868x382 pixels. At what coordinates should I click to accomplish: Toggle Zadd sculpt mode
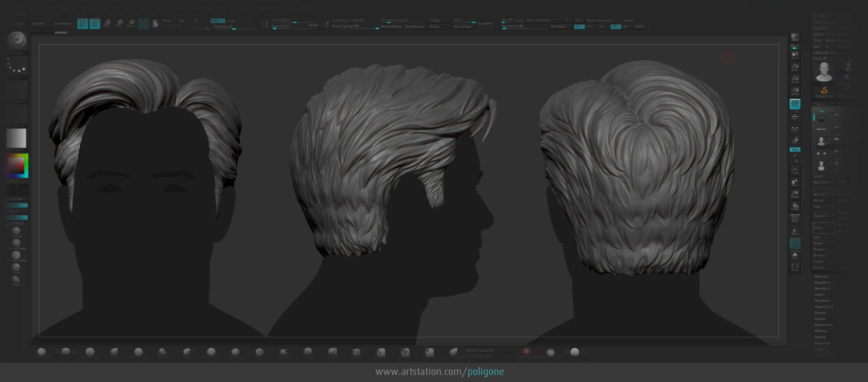(217, 20)
